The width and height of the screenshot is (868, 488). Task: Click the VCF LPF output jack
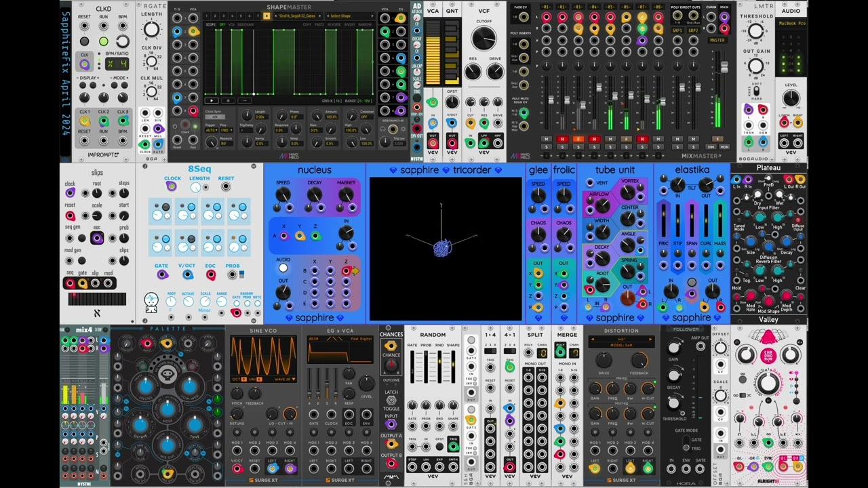484,142
